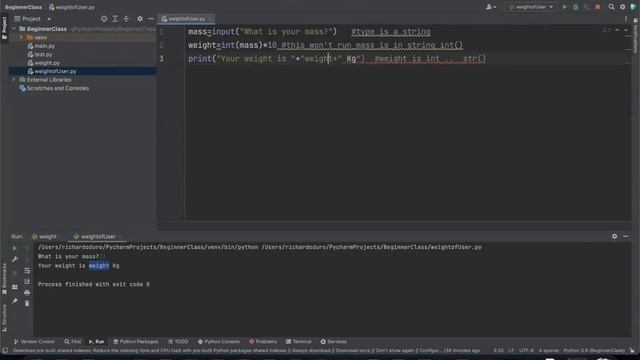Toggle the Bookmarks tool window stripe
Screen dimensions: 640x360
click(x=4, y=278)
